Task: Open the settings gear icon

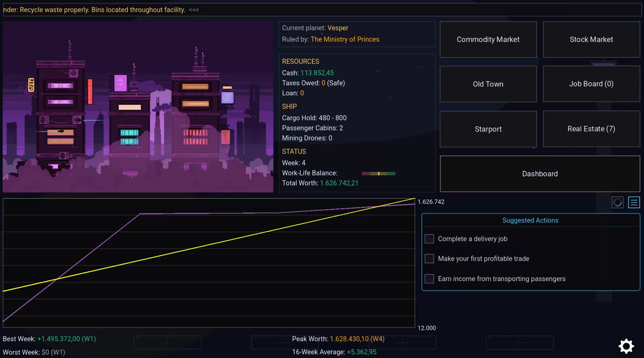Action: pyautogui.click(x=626, y=346)
